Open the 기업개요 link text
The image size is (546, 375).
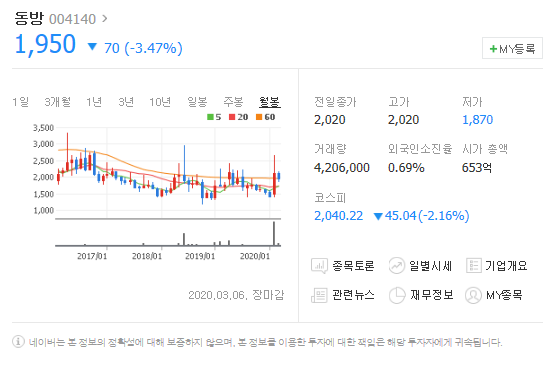[507, 266]
